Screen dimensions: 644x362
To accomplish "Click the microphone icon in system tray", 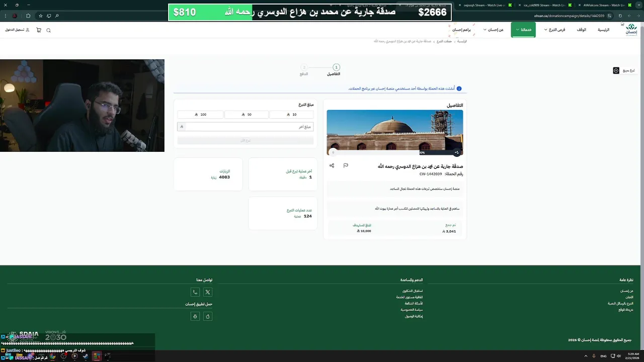I will coord(594,356).
